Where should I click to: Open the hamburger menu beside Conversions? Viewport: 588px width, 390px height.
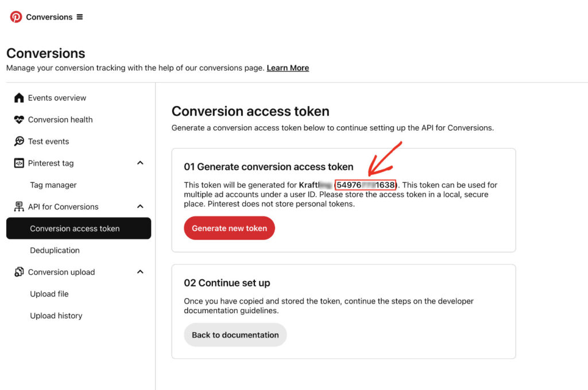(80, 17)
